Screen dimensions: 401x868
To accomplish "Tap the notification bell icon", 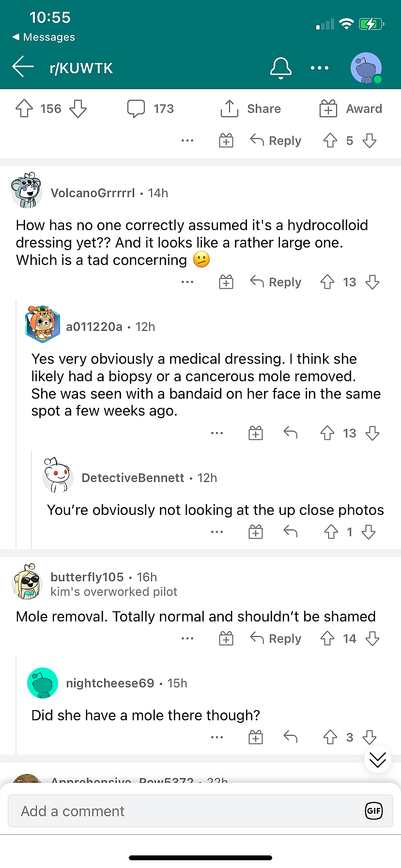I will 281,68.
